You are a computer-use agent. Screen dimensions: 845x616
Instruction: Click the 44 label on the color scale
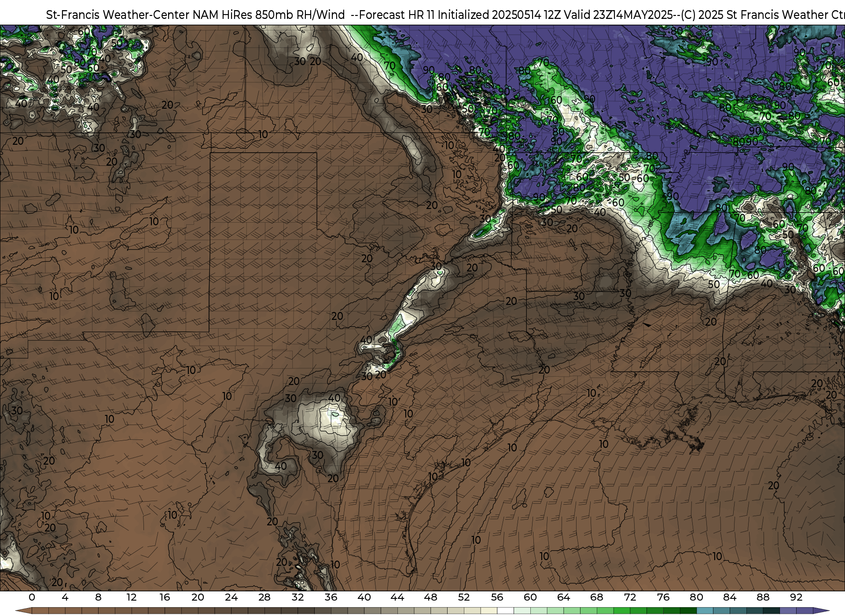[x=397, y=597]
